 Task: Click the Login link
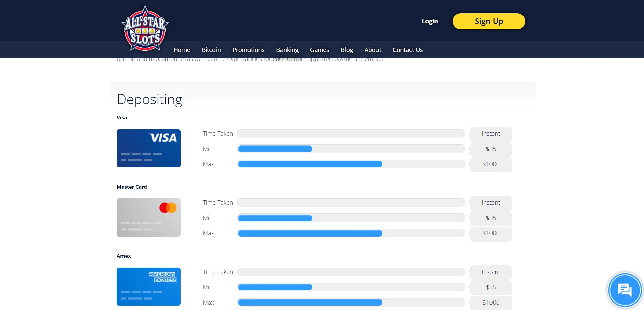coord(430,21)
